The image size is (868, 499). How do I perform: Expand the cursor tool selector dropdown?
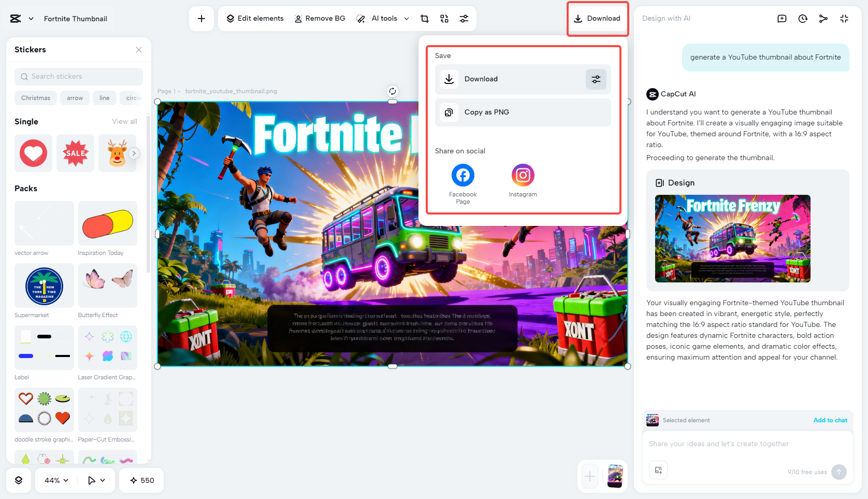(x=95, y=480)
